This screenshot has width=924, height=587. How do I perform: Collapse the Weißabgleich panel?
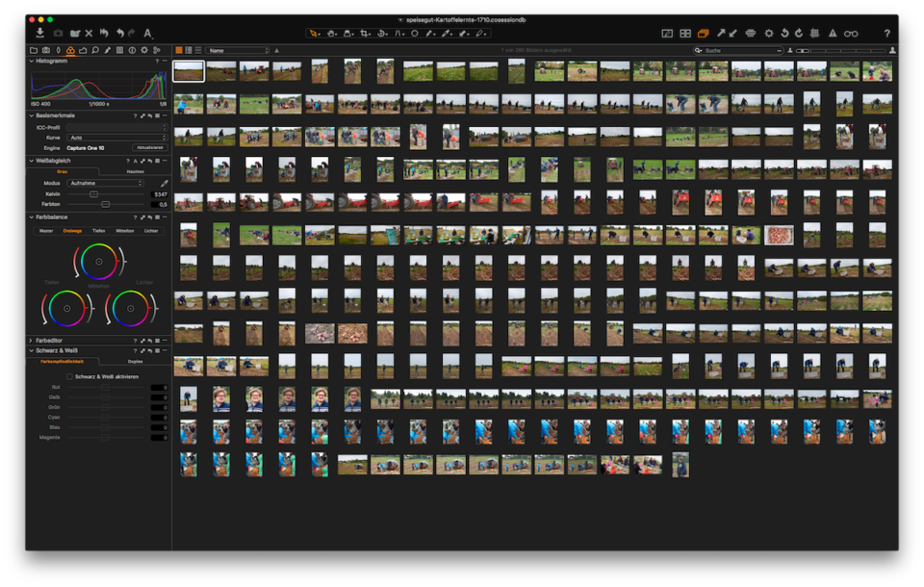click(31, 161)
